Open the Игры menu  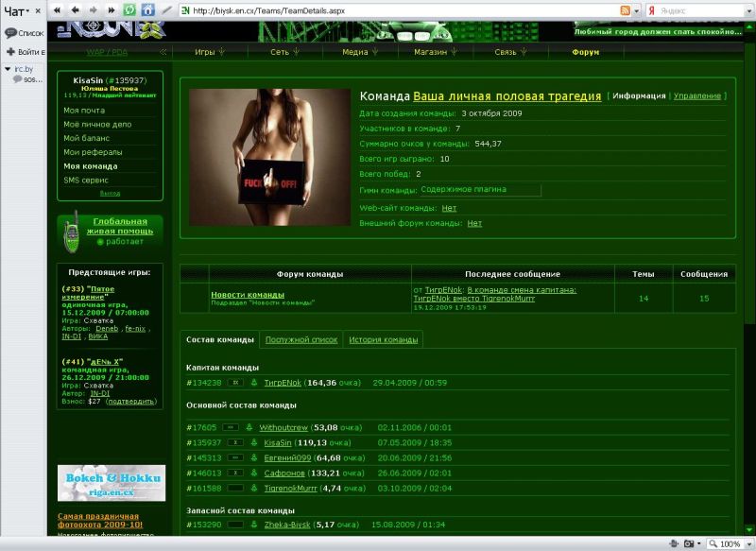(210, 52)
